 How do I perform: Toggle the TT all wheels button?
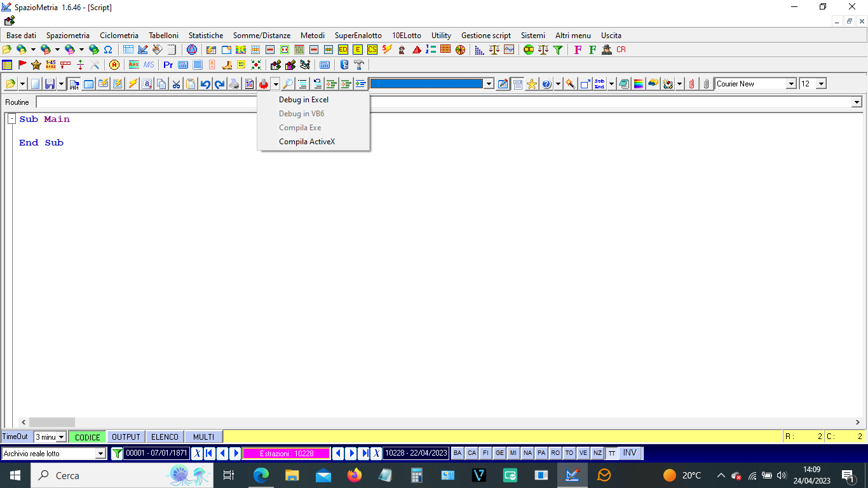611,453
